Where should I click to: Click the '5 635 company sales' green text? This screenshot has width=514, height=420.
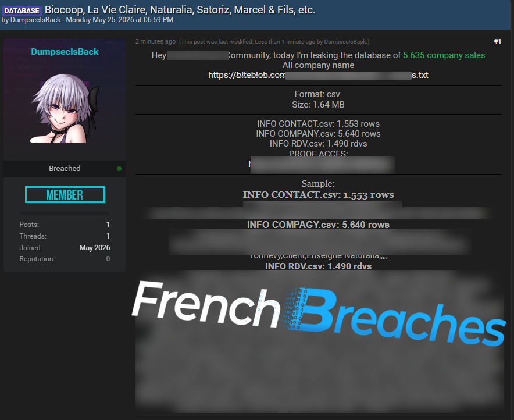[x=444, y=55]
